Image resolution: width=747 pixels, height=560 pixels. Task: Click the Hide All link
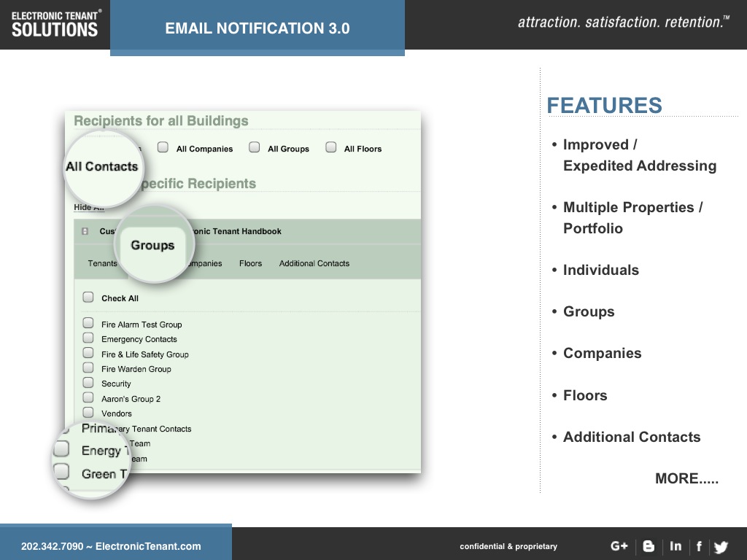tap(88, 207)
